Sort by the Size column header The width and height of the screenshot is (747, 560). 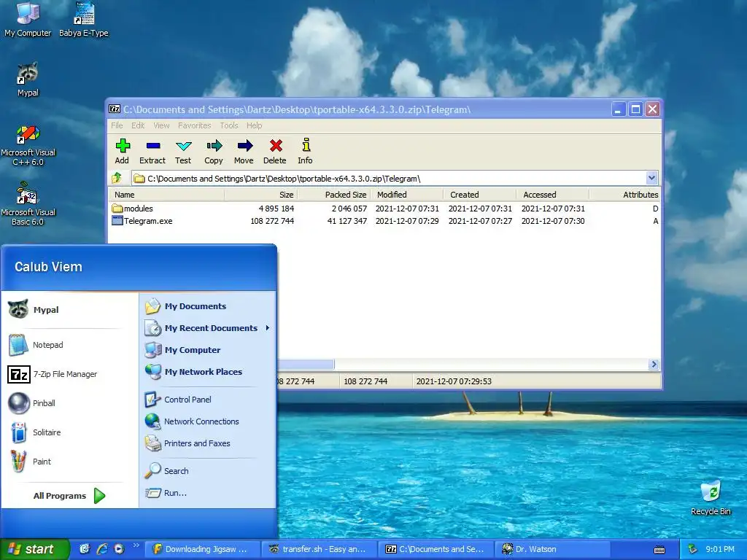(261, 194)
